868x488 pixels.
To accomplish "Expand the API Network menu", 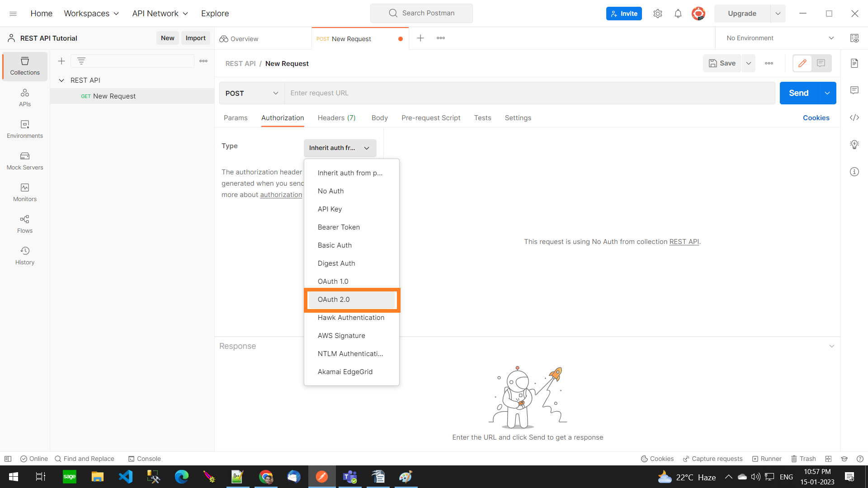I will [x=160, y=14].
